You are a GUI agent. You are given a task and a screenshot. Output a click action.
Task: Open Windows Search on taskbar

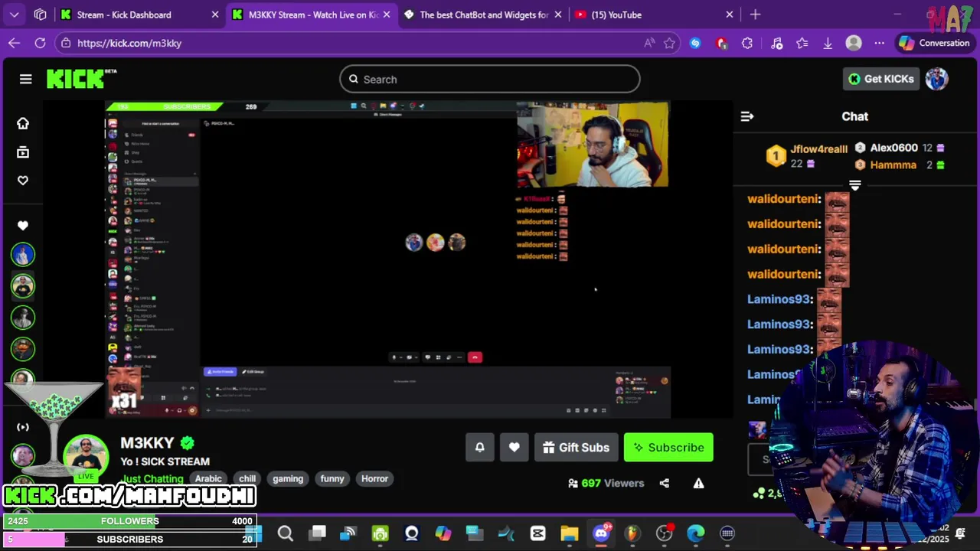(286, 533)
